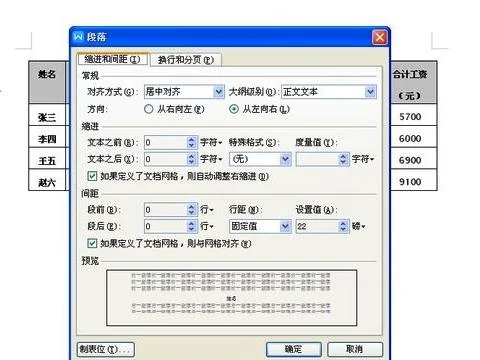The width and height of the screenshot is (480, 360).
Task: Click the 度量值 input field
Action: pyautogui.click(x=317, y=159)
